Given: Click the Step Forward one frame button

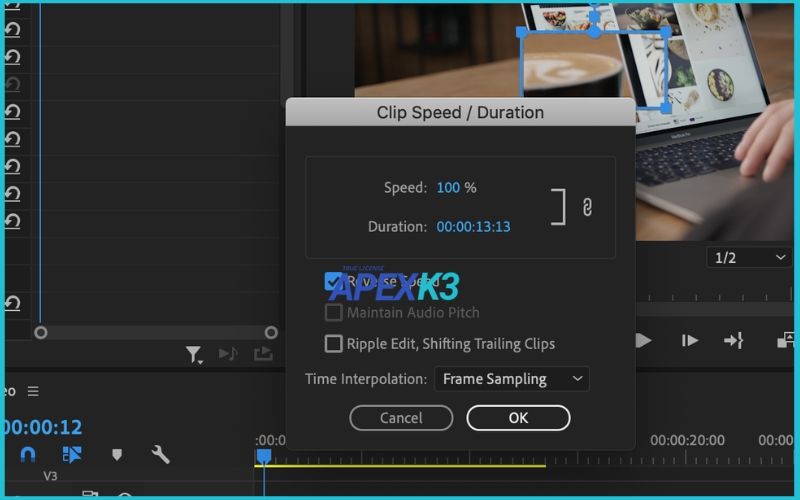Looking at the screenshot, I should [690, 341].
